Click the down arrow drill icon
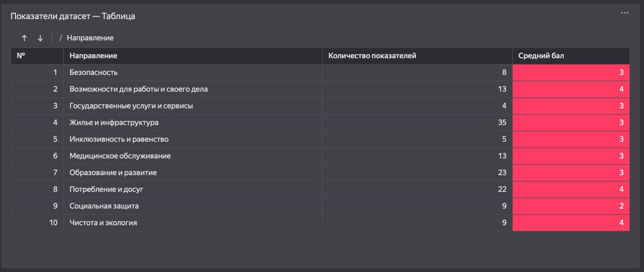The height and width of the screenshot is (272, 644). coord(40,38)
